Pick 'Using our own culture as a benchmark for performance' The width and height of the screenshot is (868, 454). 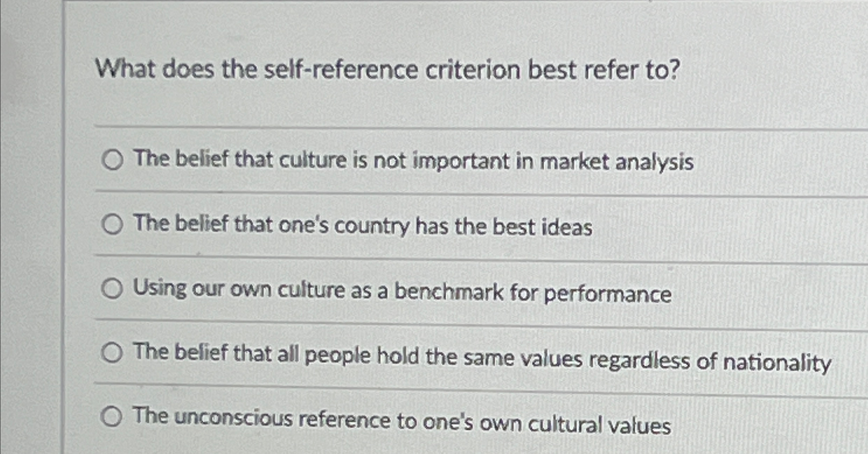tap(112, 289)
